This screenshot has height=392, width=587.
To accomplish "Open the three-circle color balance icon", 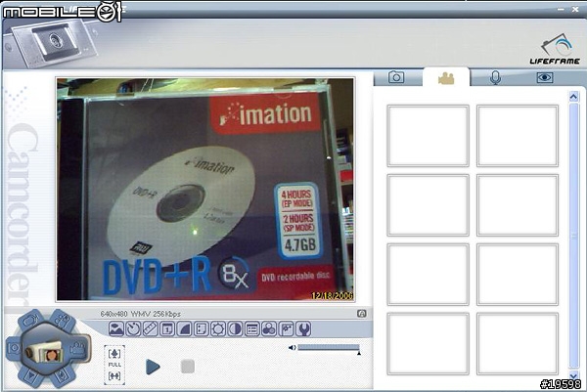I will [x=269, y=328].
